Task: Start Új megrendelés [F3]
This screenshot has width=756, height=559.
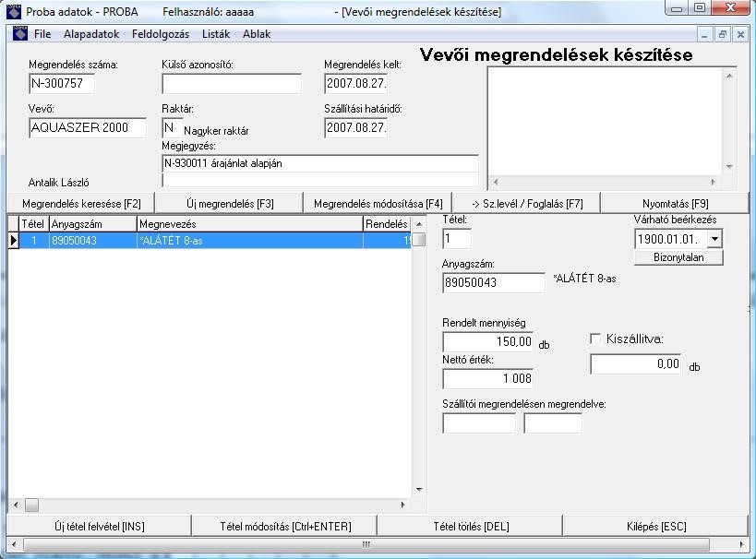Action: (227, 203)
